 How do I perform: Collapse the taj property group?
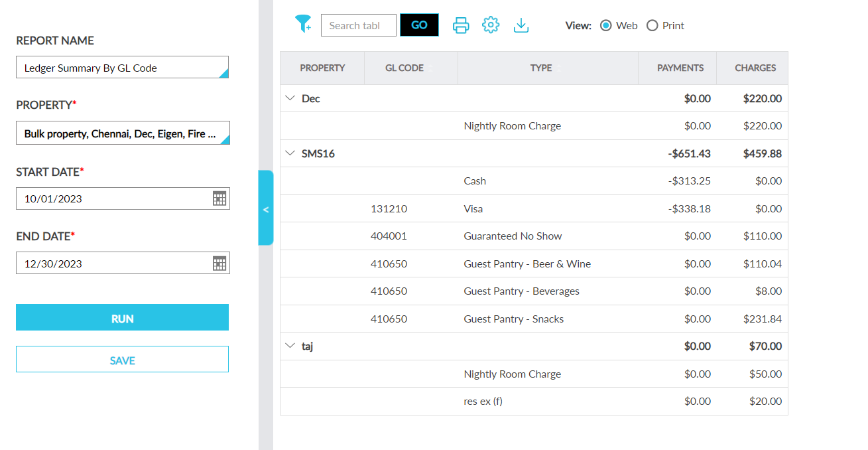pos(290,346)
